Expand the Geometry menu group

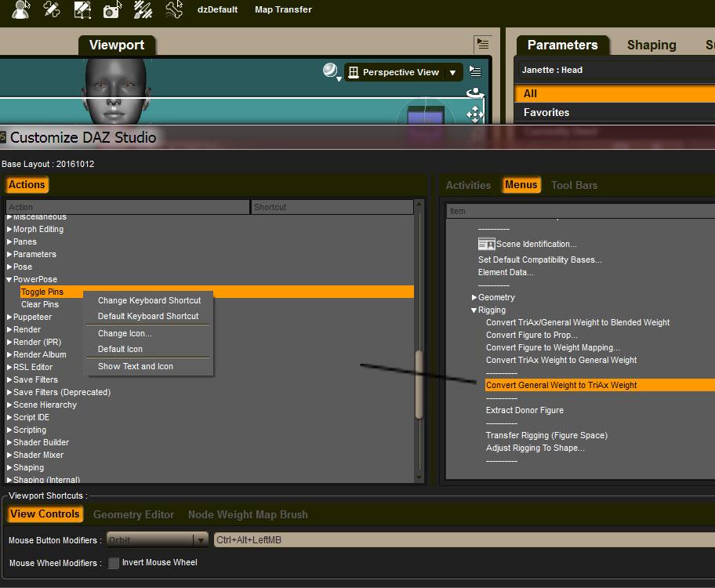click(474, 297)
